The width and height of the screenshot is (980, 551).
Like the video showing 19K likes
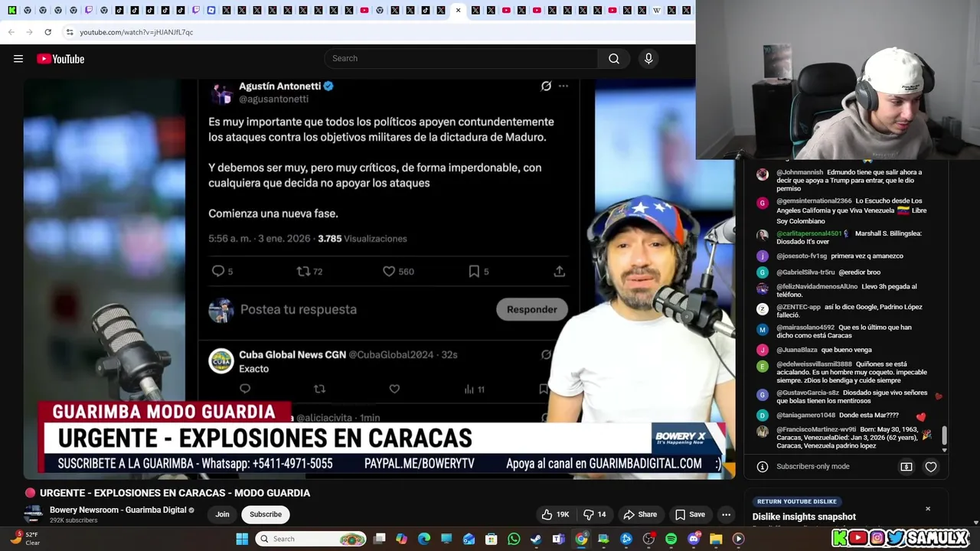click(x=556, y=514)
